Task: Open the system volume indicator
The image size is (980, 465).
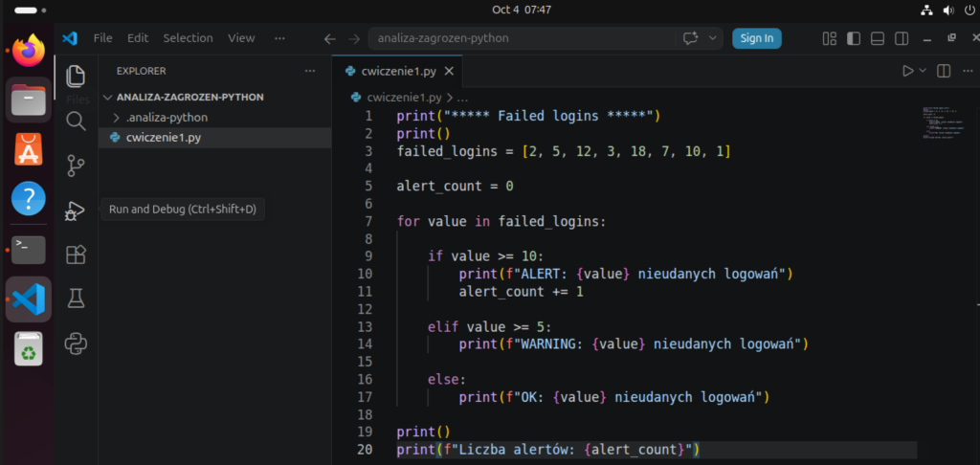Action: (948, 10)
